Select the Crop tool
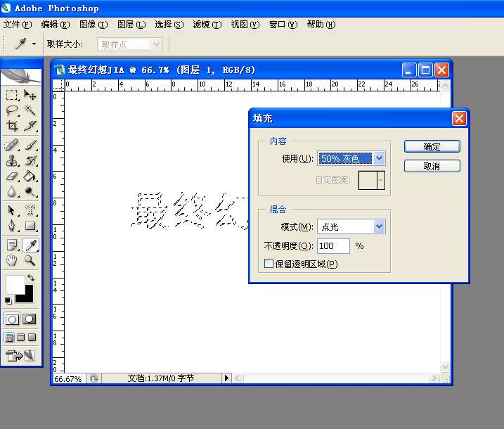Viewport: 504px width, 429px height. pos(12,126)
